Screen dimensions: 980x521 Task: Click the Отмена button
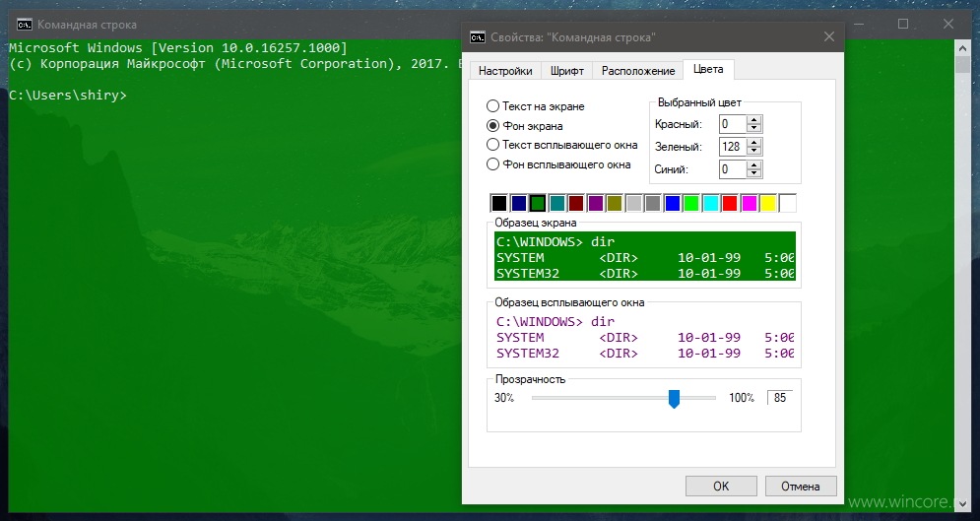click(801, 486)
